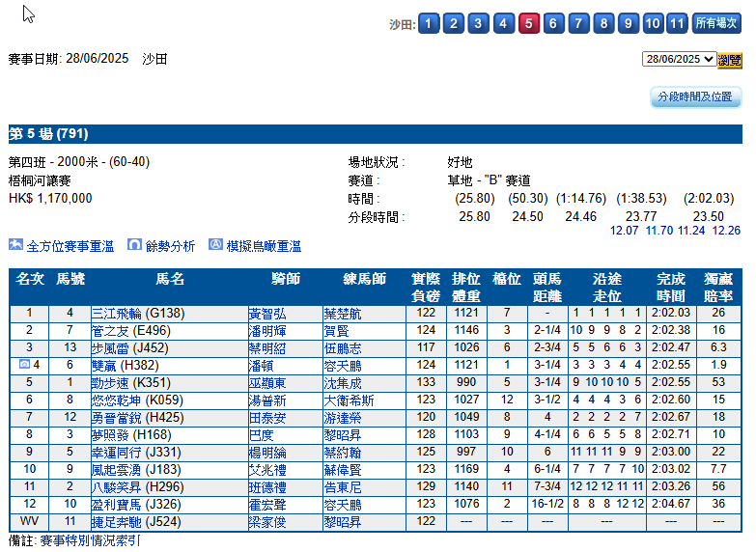Open the 賽事特別情況索引 remarks link
The image size is (756, 552).
[90, 541]
